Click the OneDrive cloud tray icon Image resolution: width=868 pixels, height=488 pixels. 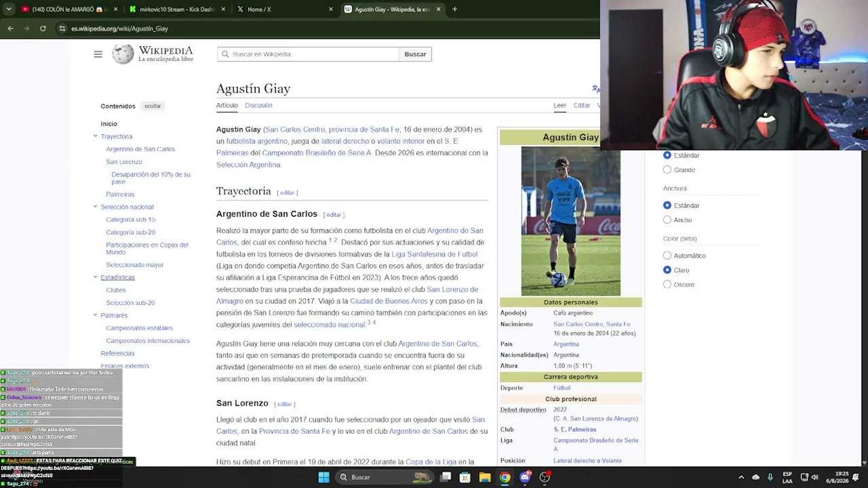[x=756, y=477]
